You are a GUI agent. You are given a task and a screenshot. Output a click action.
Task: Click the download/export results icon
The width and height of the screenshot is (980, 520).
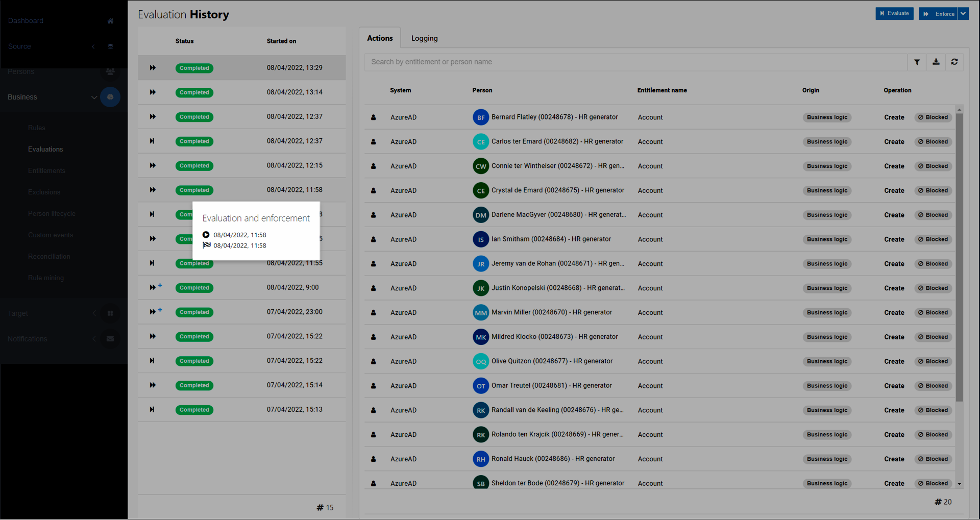tap(936, 62)
